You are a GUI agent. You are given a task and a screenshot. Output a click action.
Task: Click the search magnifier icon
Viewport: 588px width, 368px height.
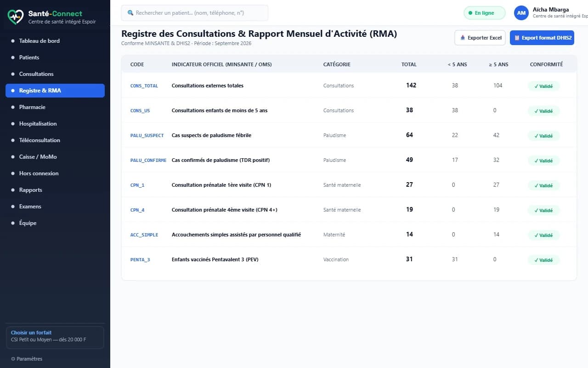point(130,13)
